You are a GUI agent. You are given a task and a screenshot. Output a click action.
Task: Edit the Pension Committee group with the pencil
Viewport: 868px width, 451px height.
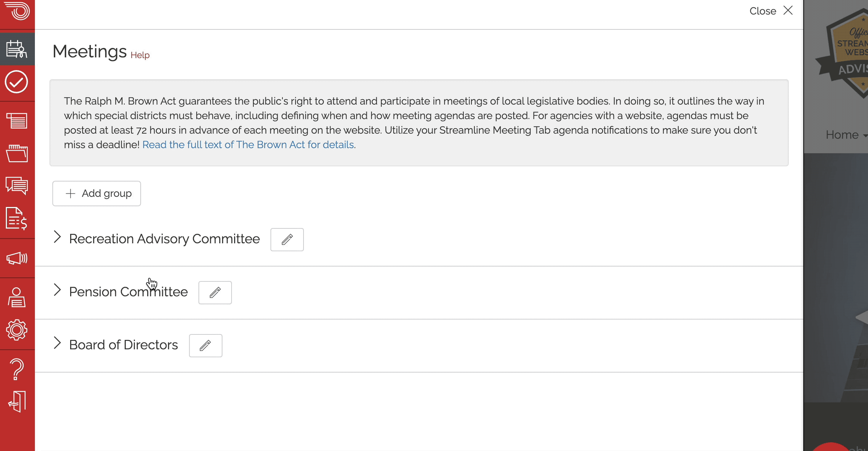pyautogui.click(x=215, y=293)
